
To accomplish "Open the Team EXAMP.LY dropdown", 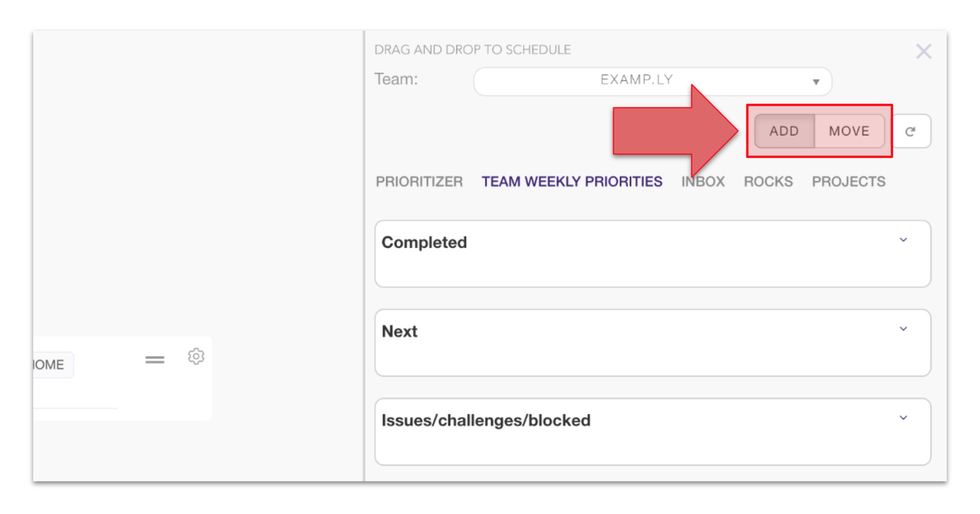I will (636, 81).
